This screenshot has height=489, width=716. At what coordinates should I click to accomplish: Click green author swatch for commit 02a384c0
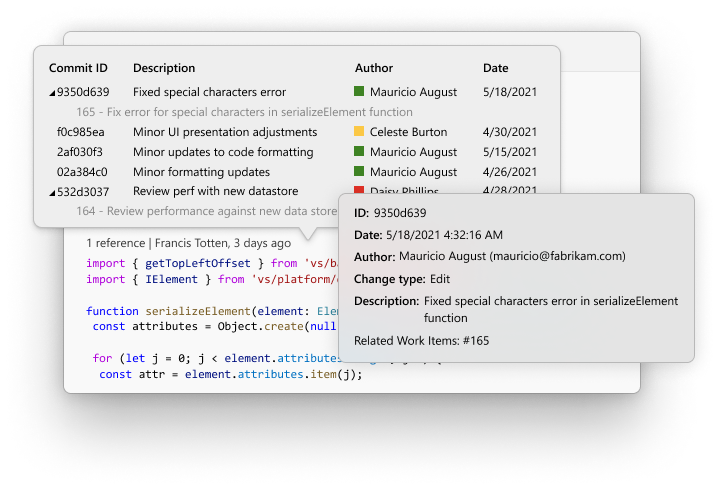[359, 172]
